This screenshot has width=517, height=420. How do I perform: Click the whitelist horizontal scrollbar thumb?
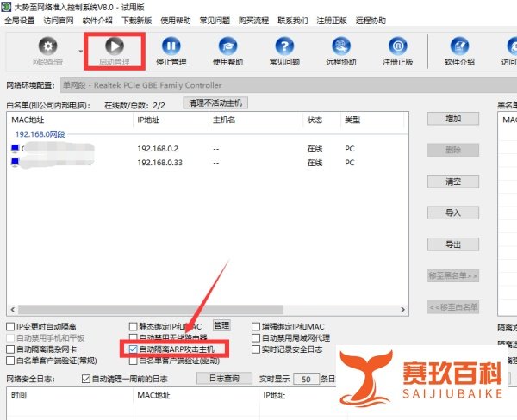tap(151, 309)
